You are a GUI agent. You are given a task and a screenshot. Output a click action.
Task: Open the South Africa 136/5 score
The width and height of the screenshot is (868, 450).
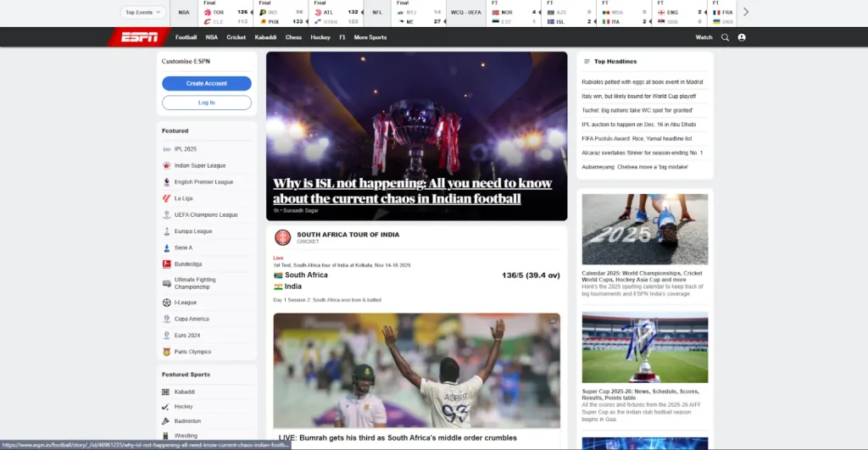click(x=531, y=275)
